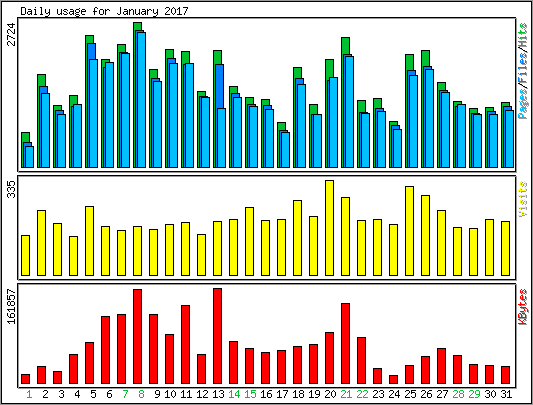Click the day label "12"
The height and width of the screenshot is (405, 533).
202,394
